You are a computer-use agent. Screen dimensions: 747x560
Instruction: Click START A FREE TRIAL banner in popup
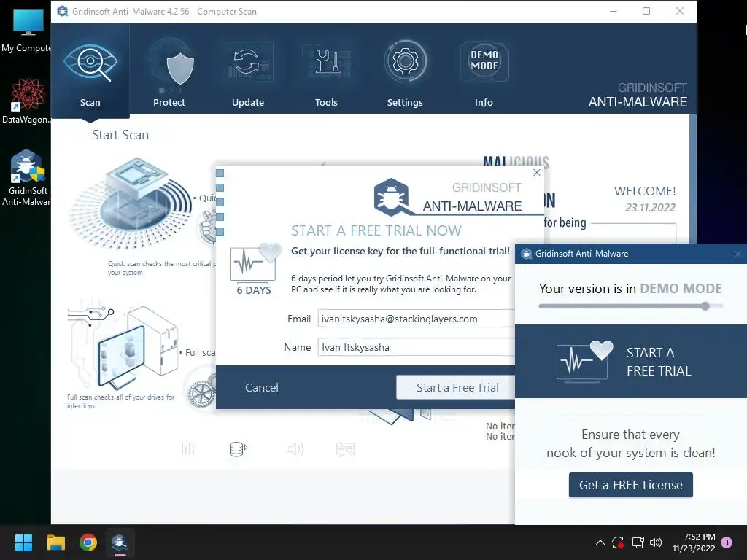pyautogui.click(x=631, y=362)
